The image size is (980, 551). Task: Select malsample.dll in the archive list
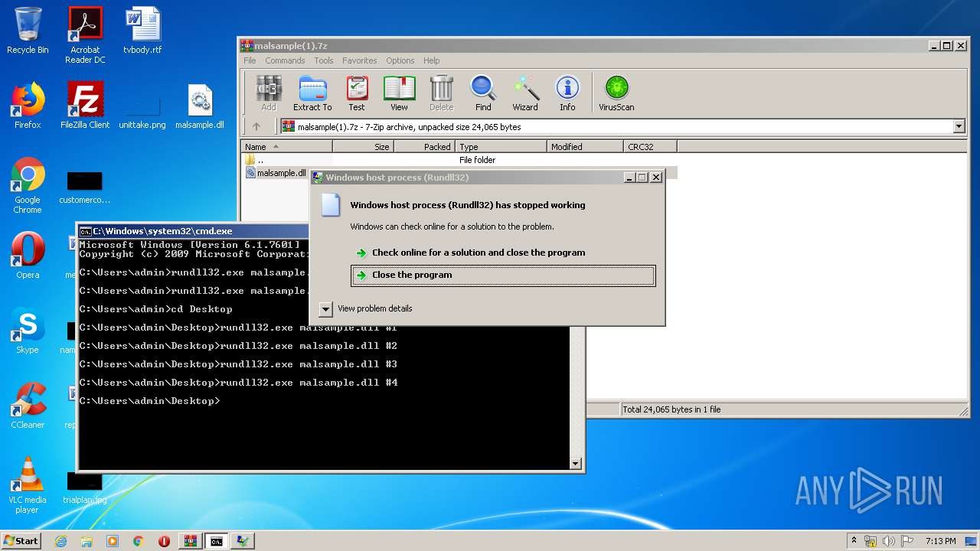[276, 173]
